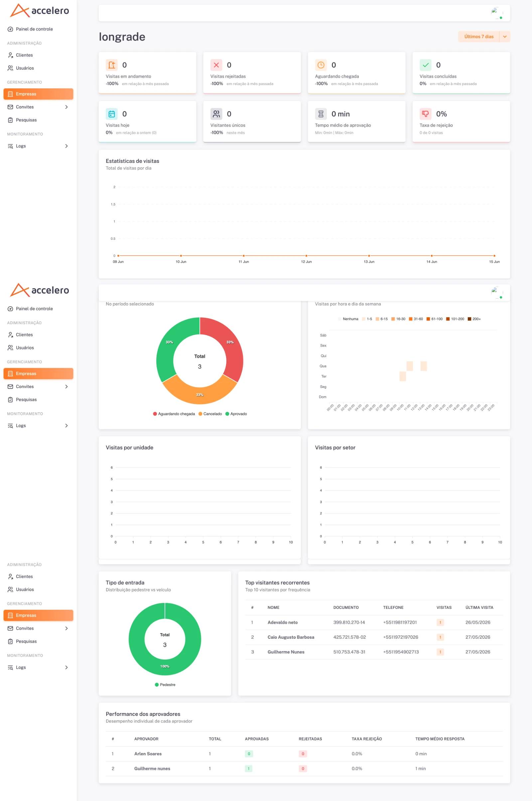Toggle the Aprovado legend dot in the donut chart
Image resolution: width=532 pixels, height=801 pixels.
tap(227, 414)
